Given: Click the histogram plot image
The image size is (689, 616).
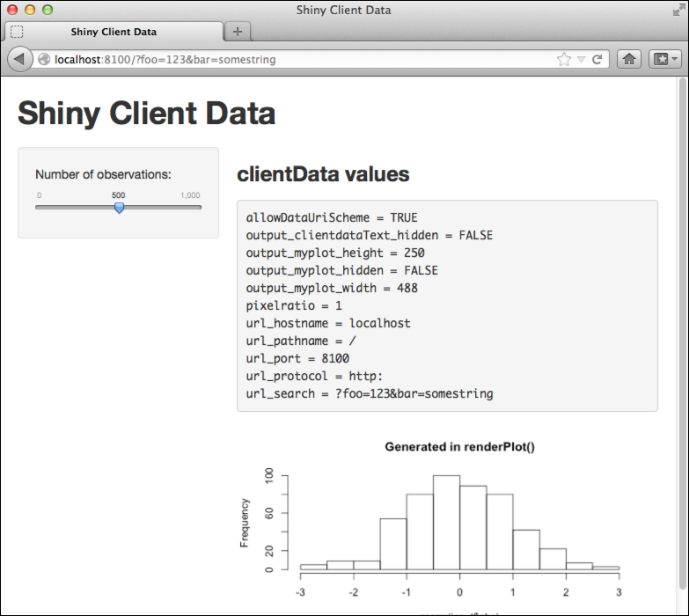Looking at the screenshot, I should click(447, 519).
